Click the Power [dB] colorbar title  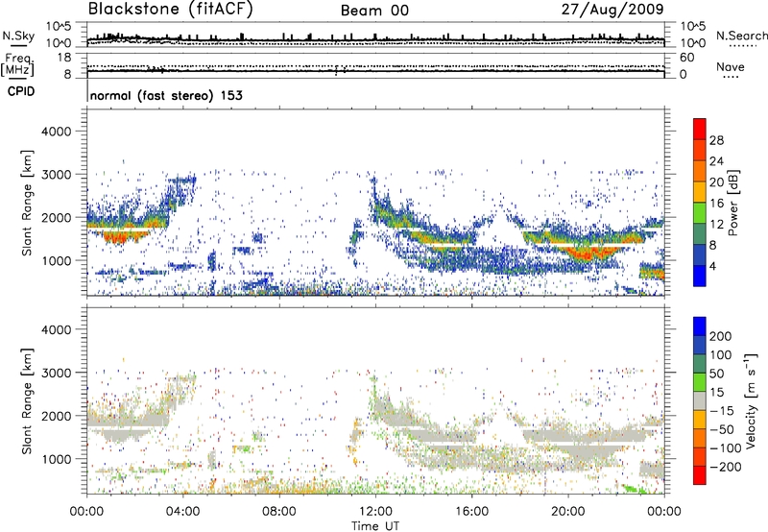tap(732, 203)
